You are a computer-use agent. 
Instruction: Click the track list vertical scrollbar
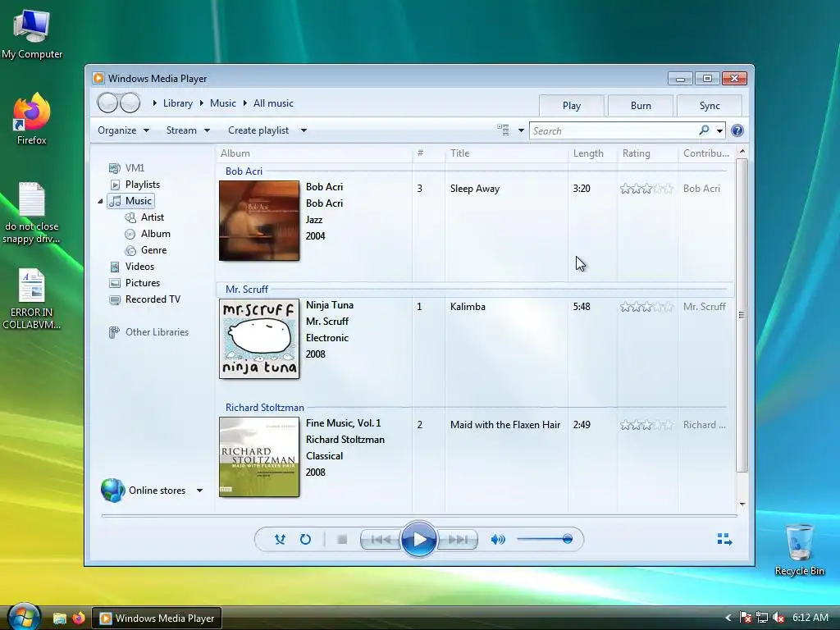[x=742, y=316]
